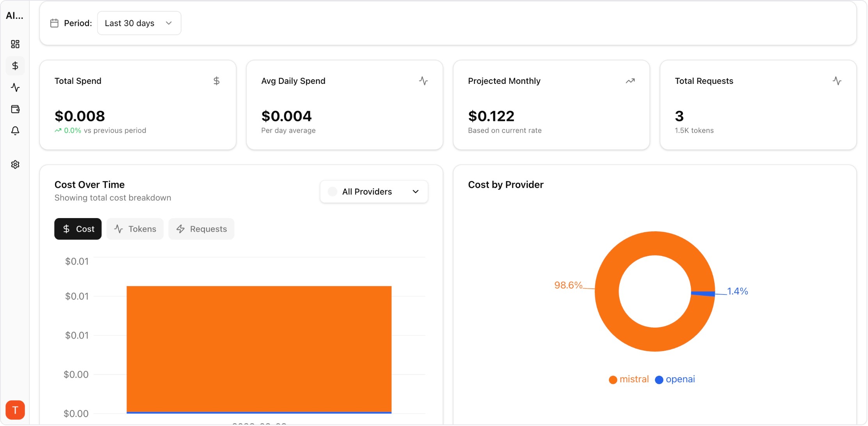
Task: Select the openai legend entry
Action: click(675, 379)
